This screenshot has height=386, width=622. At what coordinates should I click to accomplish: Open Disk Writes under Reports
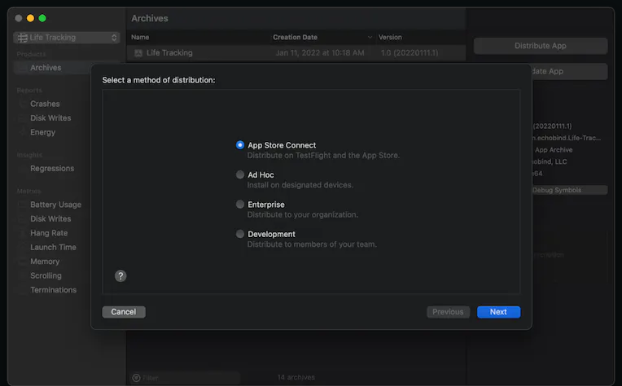[50, 118]
